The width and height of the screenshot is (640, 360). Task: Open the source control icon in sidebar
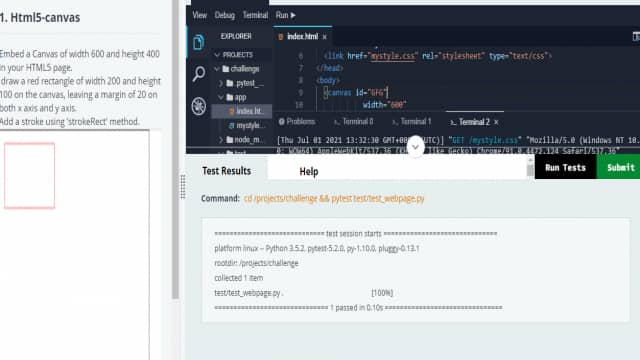[x=199, y=106]
